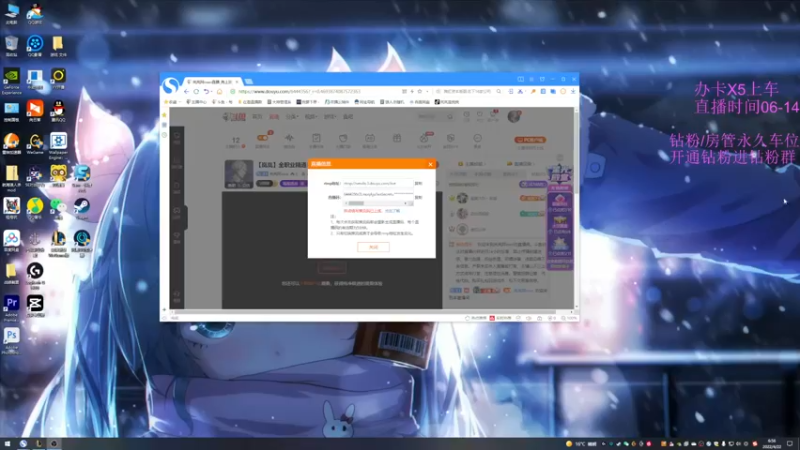Click the browser address bar URL
This screenshot has height=450, width=800.
pos(299,91)
